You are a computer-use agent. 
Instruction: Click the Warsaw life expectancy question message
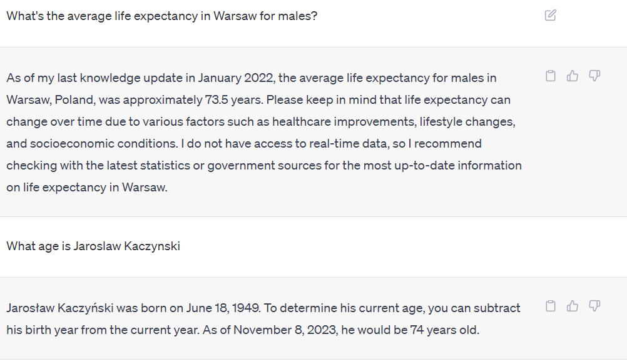pos(161,16)
